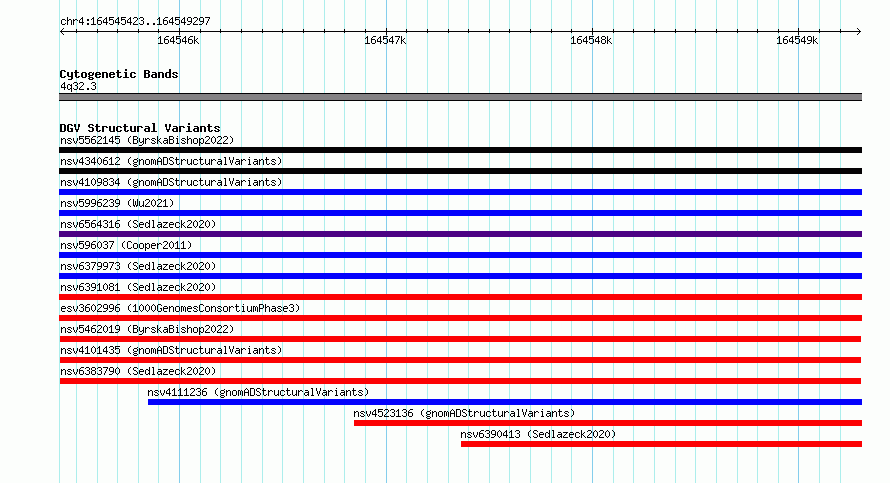Image resolution: width=890 pixels, height=483 pixels.
Task: Open the nsv596037 (Cooper2011) variant label
Action: [126, 245]
